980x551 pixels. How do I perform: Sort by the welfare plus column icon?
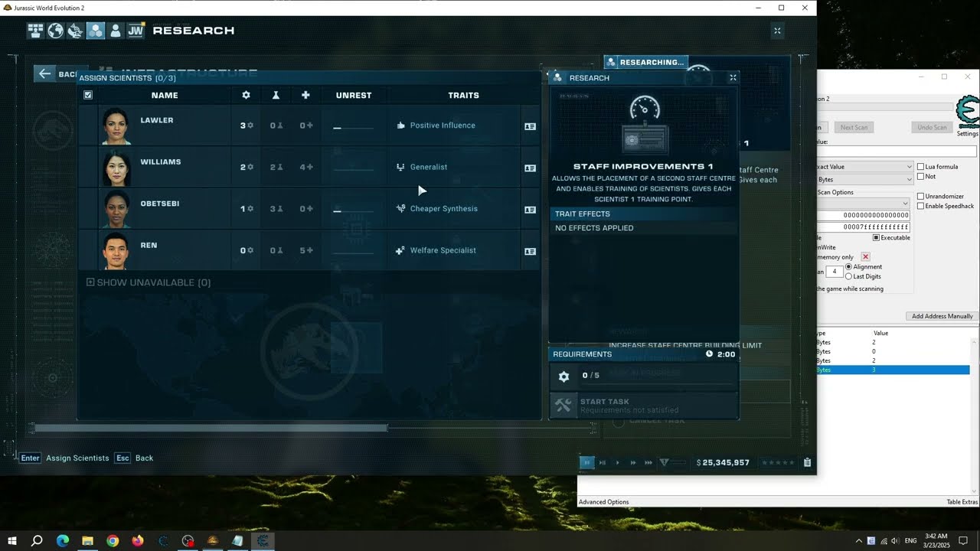pyautogui.click(x=305, y=95)
